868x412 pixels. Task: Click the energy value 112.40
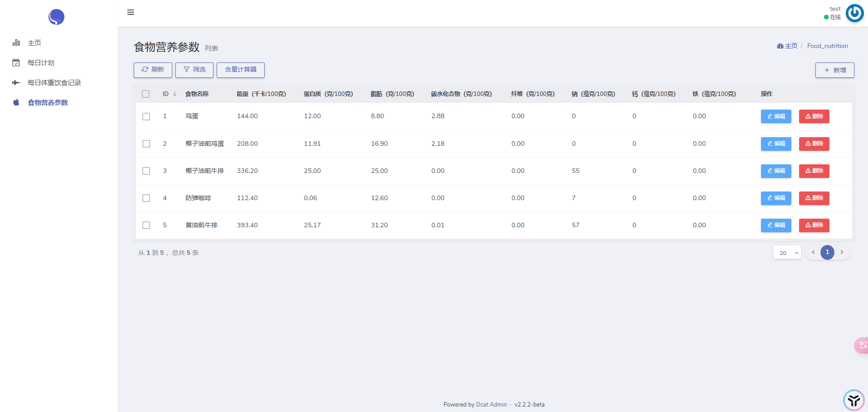(247, 198)
